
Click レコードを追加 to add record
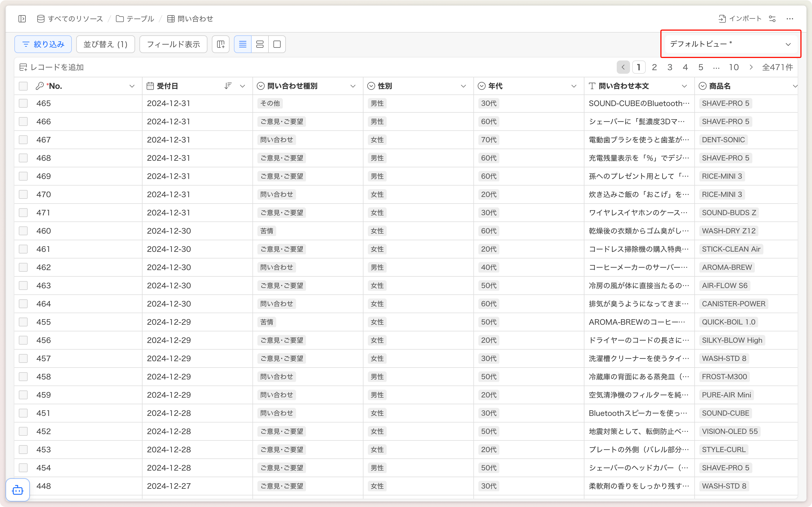click(52, 67)
